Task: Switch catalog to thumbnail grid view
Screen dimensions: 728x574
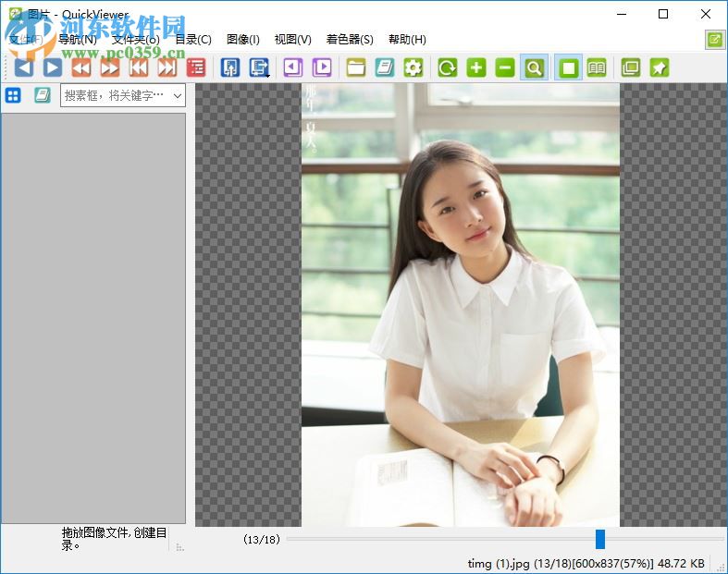Action: 13,95
